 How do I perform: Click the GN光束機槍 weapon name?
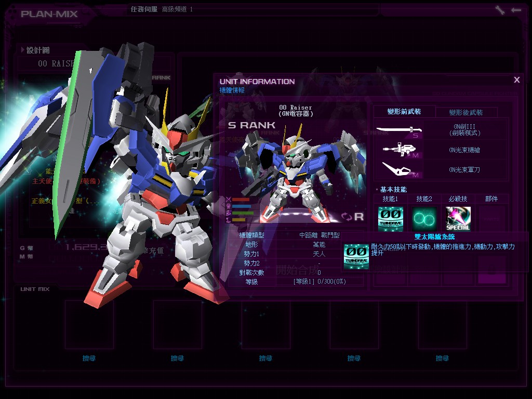coord(464,150)
